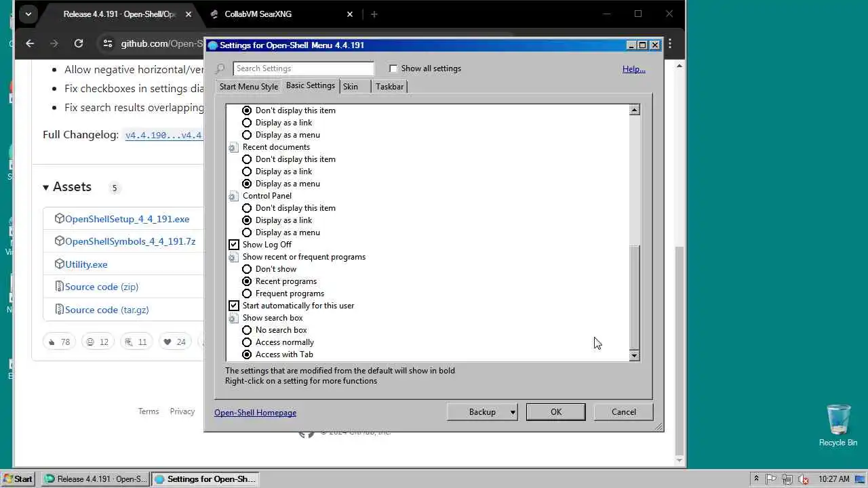Toggle the Show all settings checkbox

pos(393,68)
